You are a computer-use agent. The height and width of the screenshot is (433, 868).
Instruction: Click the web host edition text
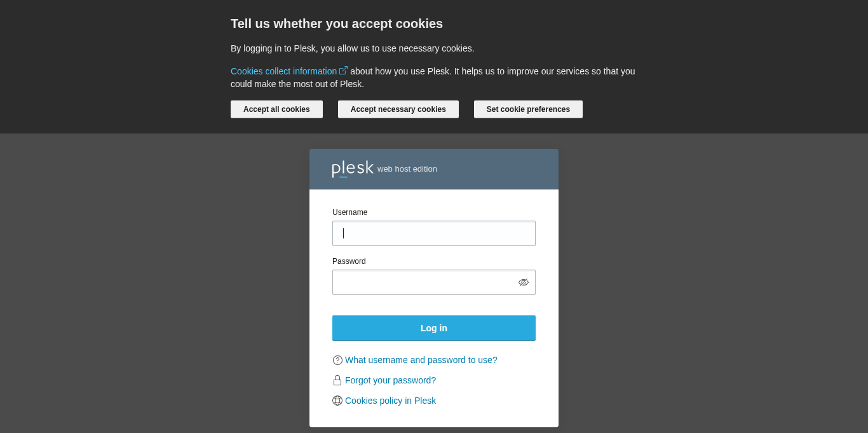point(407,169)
